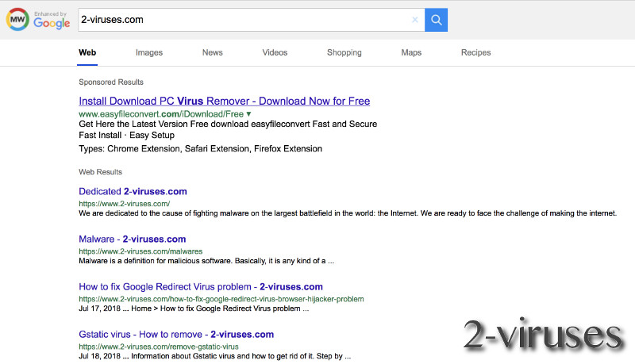This screenshot has width=635, height=364.
Task: Clear the search box with the X
Action: tap(414, 20)
